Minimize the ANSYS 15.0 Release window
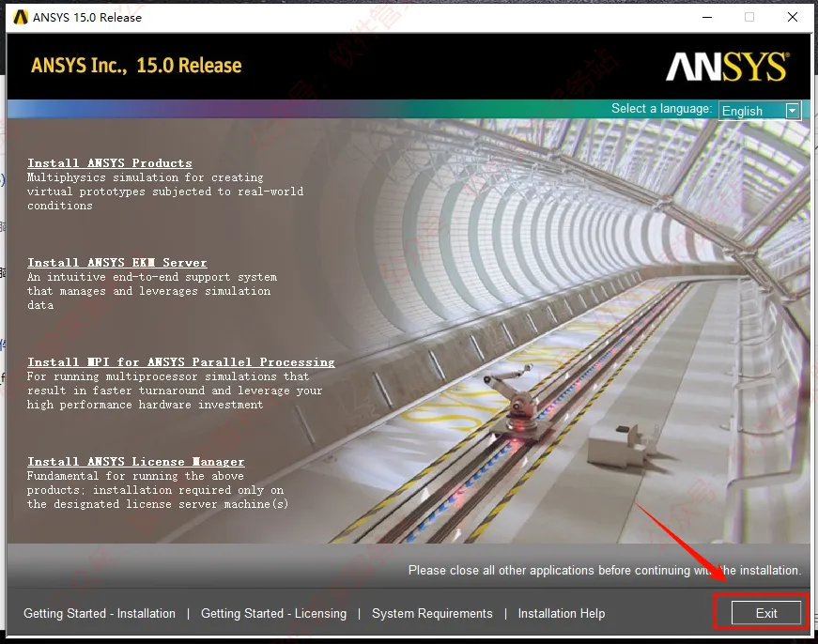 point(707,17)
